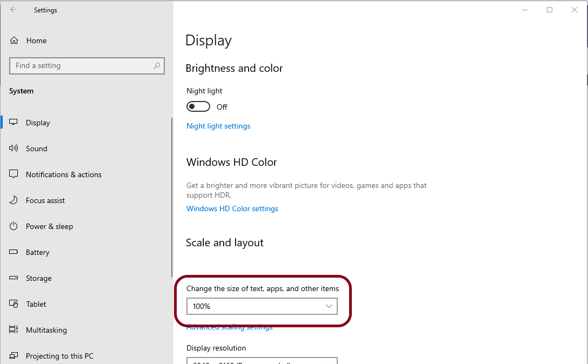Click the 'Night light' label

pyautogui.click(x=204, y=91)
